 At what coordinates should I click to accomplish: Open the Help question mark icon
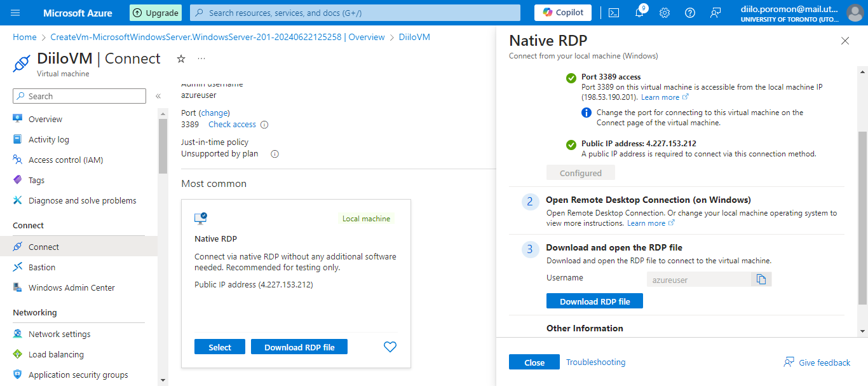coord(690,13)
